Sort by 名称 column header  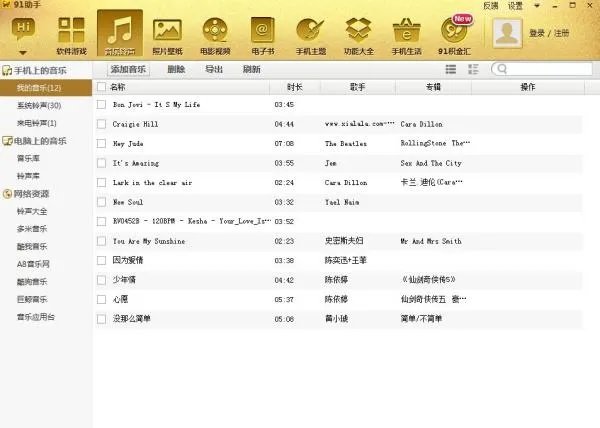[118, 87]
